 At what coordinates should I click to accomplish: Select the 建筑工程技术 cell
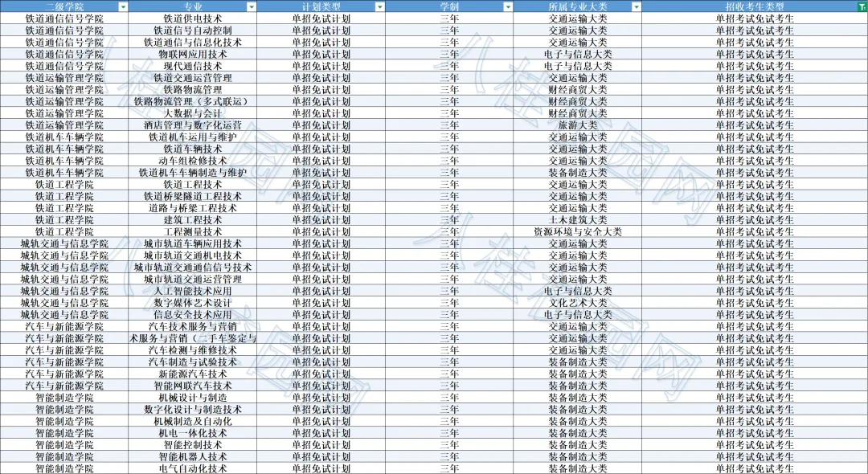pyautogui.click(x=193, y=220)
